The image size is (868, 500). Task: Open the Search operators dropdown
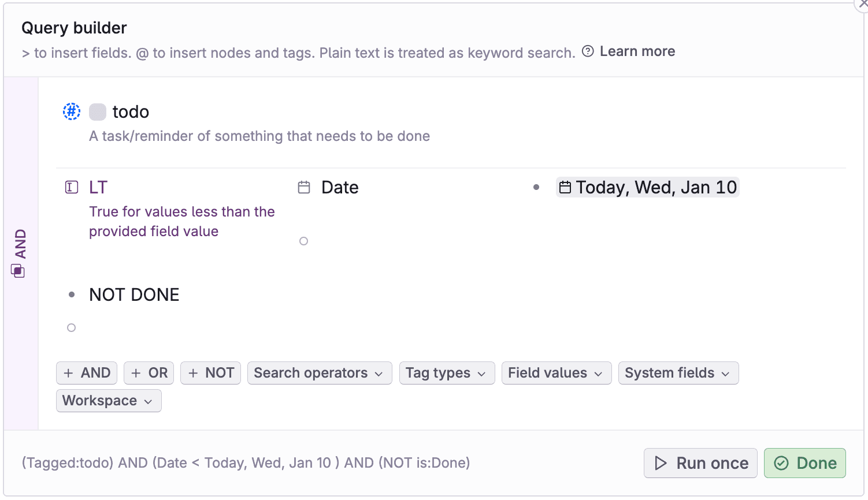320,373
